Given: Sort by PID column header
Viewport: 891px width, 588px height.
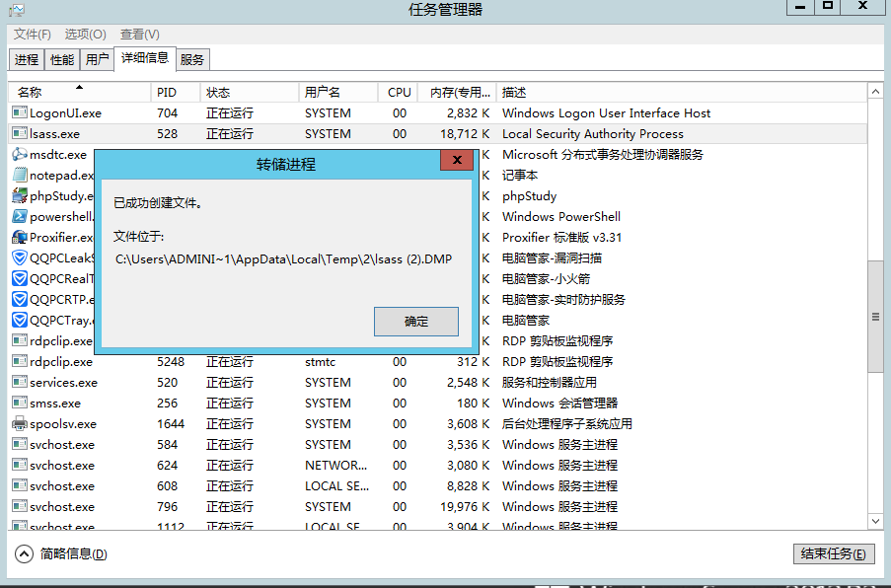Looking at the screenshot, I should (x=175, y=92).
